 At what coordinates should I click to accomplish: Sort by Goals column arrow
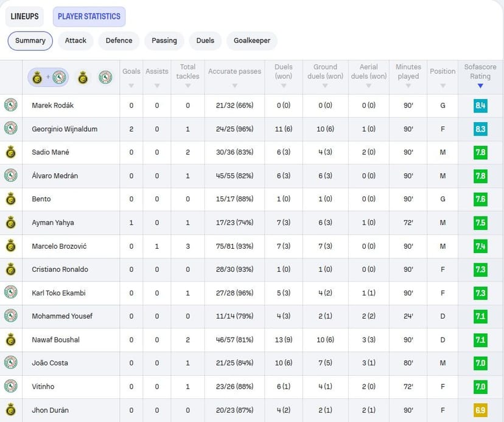pos(131,86)
